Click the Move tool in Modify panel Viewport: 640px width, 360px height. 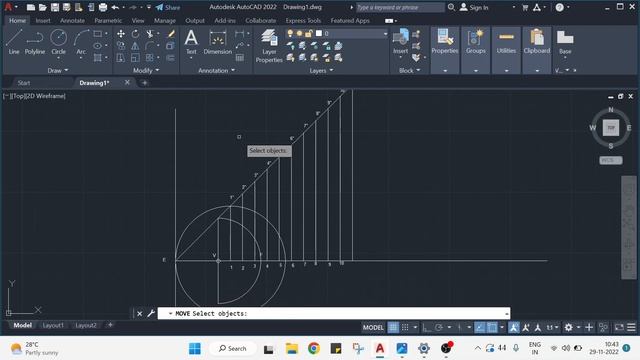[x=121, y=34]
